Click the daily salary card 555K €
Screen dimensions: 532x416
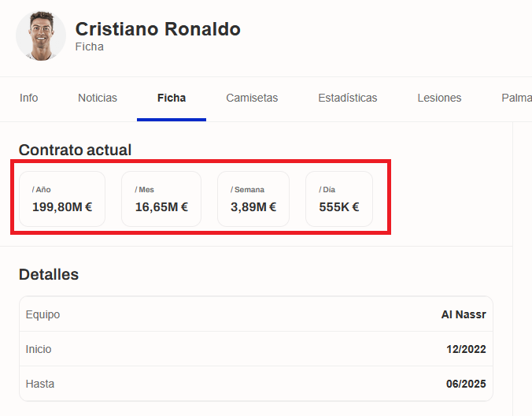click(339, 199)
